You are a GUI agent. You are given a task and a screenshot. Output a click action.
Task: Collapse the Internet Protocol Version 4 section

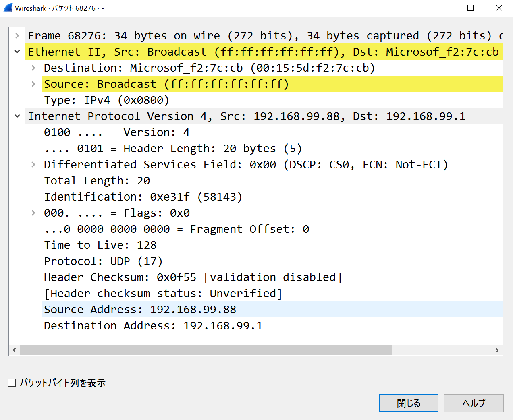[x=17, y=116]
